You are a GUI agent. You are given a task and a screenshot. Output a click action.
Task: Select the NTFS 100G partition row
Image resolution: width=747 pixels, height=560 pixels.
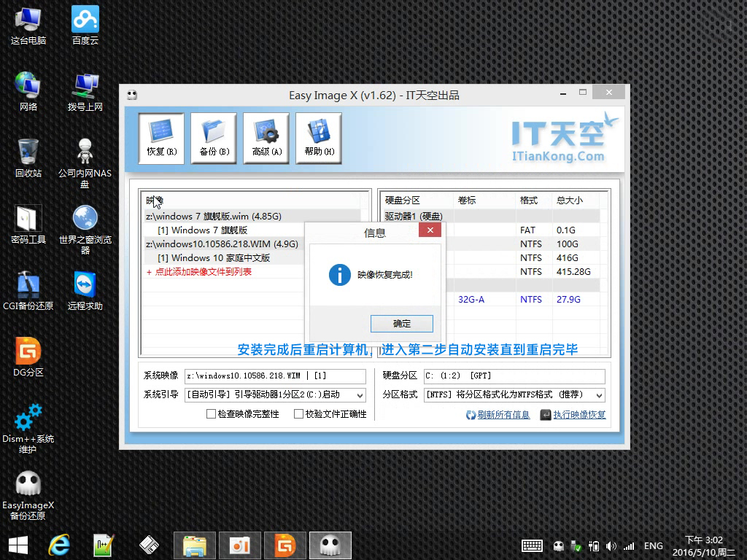[524, 244]
